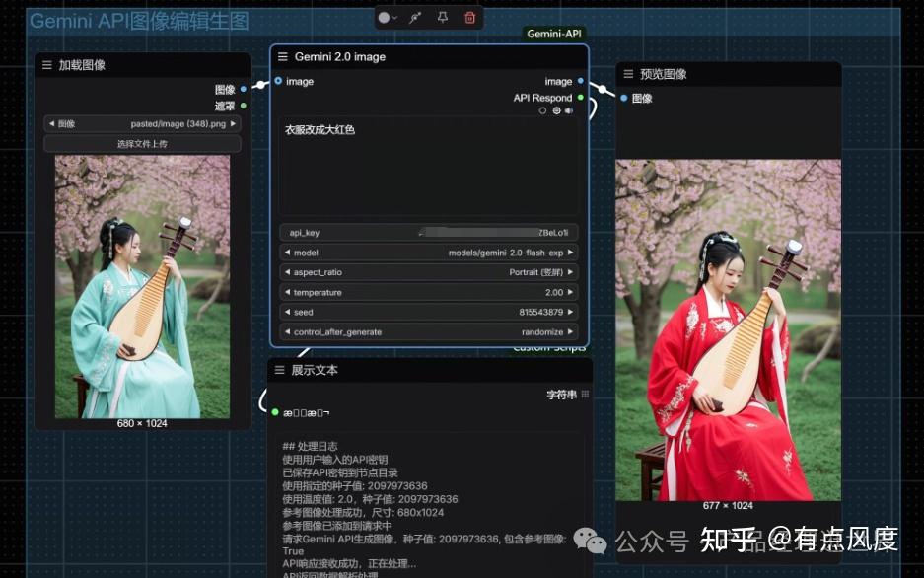
Task: Click the red trash delete icon
Action: (470, 17)
